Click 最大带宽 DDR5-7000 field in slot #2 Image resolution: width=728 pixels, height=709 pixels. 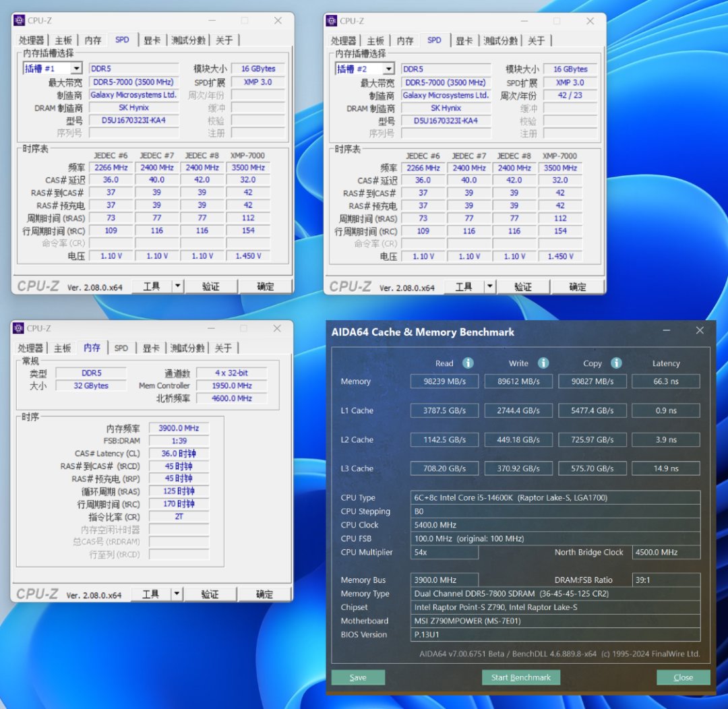click(x=446, y=82)
